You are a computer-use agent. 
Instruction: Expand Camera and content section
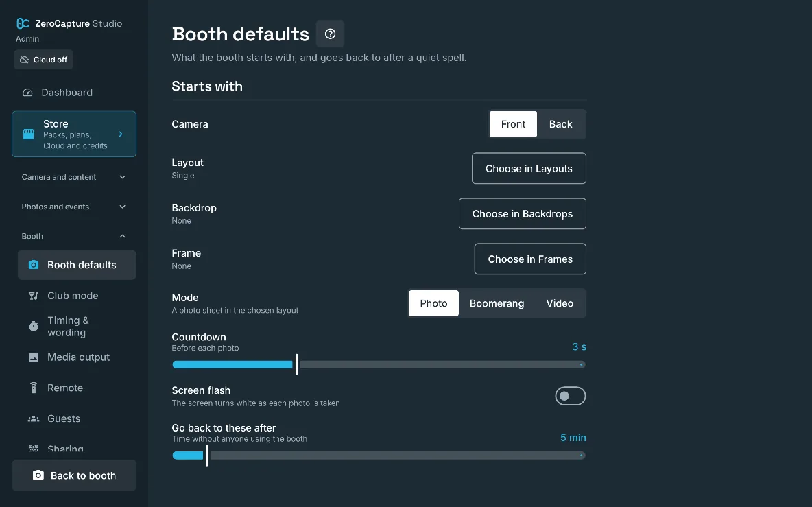[x=74, y=177]
